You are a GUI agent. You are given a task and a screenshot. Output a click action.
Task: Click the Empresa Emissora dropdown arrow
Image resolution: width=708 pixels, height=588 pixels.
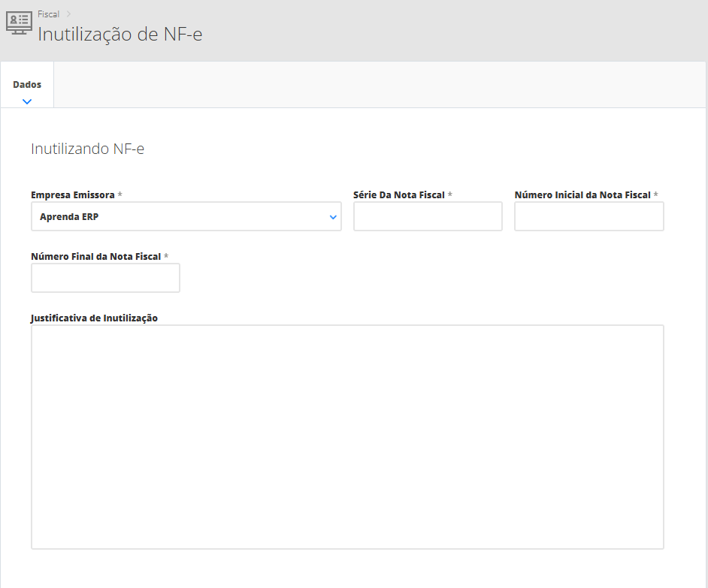[333, 217]
